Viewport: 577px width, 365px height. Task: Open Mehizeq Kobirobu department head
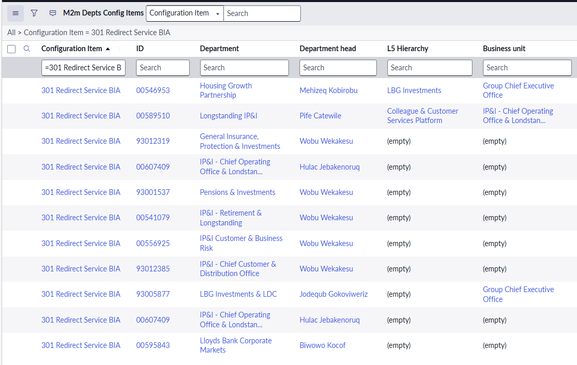[328, 91]
